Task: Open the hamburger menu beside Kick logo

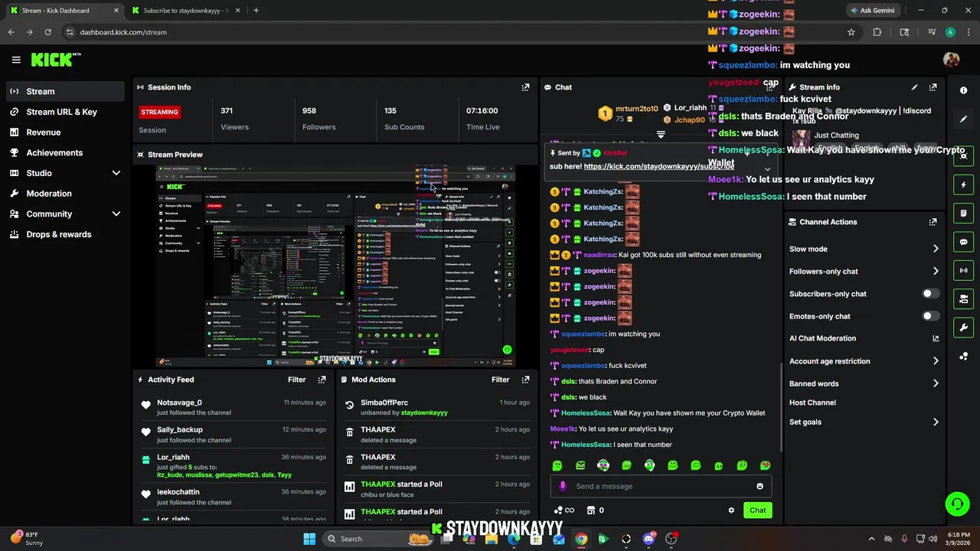Action: pos(16,60)
